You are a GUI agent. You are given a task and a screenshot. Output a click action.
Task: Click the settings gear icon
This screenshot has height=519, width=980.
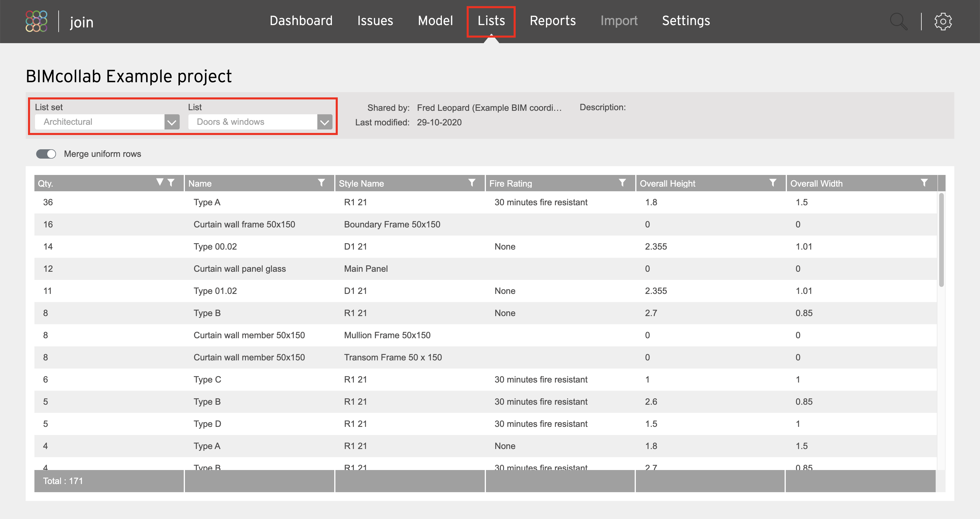pos(942,21)
